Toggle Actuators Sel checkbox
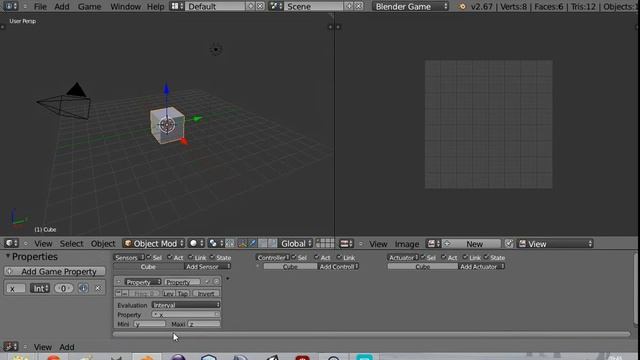The width and height of the screenshot is (640, 360). pos(423,257)
